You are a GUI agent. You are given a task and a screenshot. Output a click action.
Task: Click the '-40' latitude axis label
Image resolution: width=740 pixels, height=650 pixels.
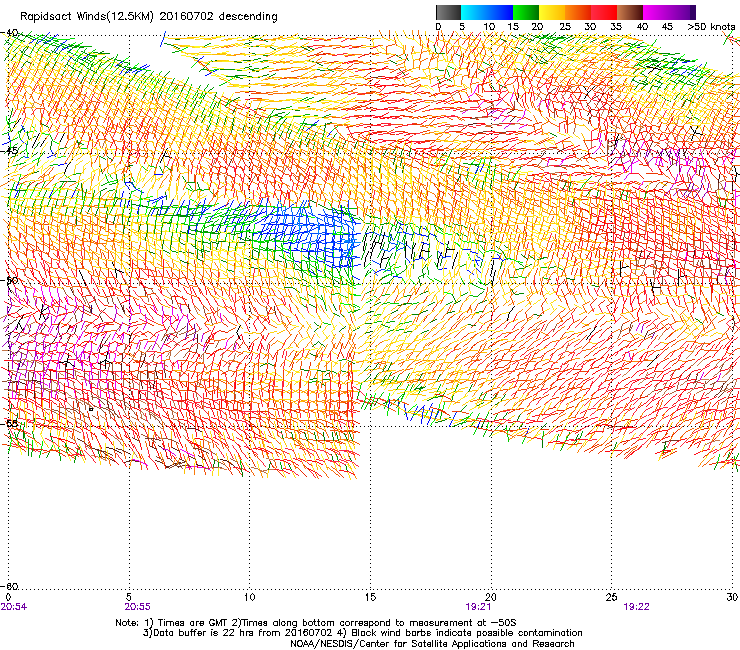[9, 33]
